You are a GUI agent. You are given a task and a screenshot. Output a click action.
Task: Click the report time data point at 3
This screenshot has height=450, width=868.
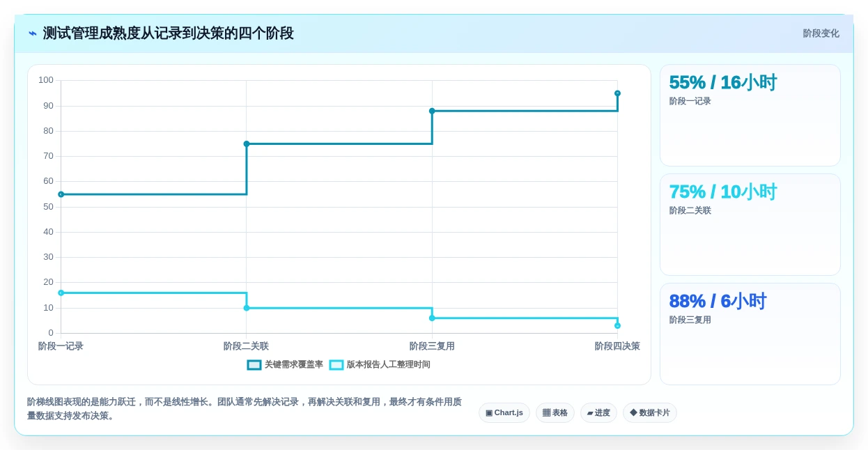[x=617, y=325]
